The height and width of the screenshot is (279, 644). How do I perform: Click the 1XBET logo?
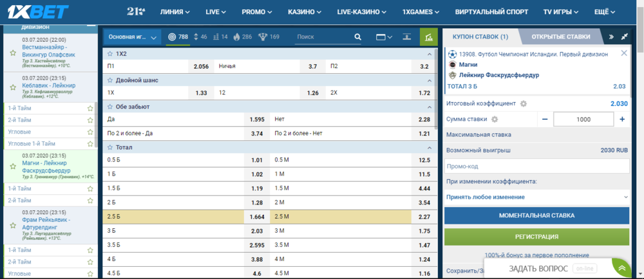point(38,12)
